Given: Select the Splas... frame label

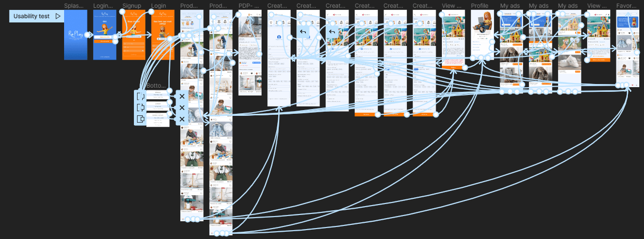Looking at the screenshot, I should (75, 6).
